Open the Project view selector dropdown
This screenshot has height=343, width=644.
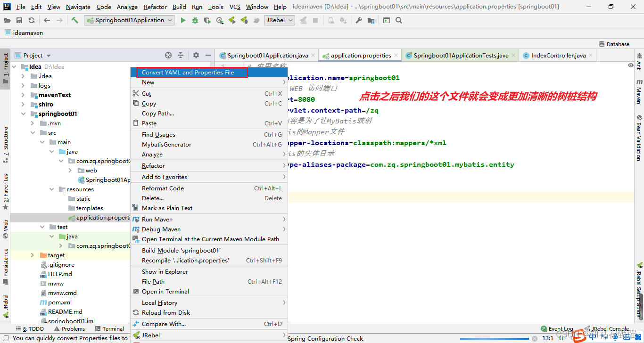(x=33, y=55)
